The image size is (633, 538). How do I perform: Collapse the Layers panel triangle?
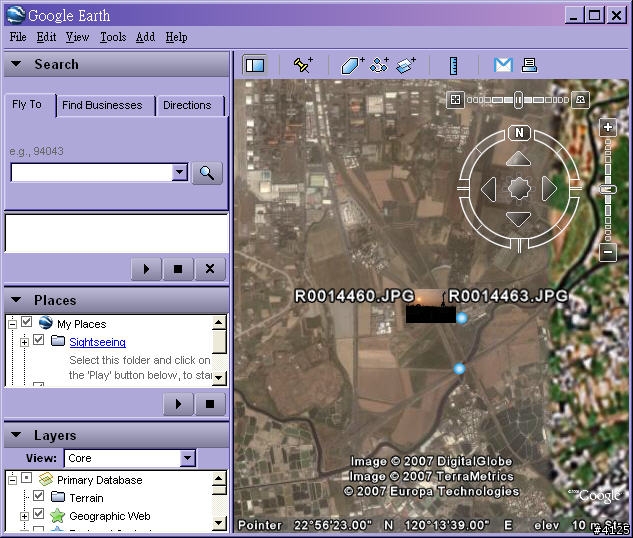click(16, 435)
